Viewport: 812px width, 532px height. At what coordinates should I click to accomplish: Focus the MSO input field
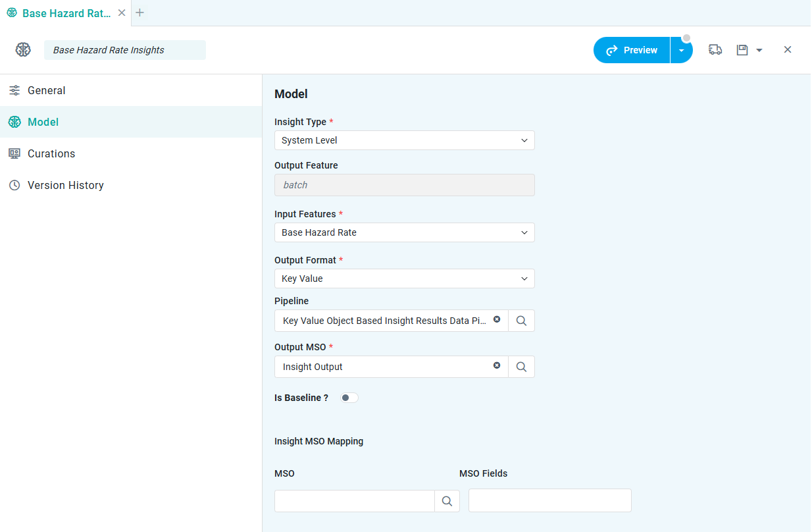pos(355,501)
